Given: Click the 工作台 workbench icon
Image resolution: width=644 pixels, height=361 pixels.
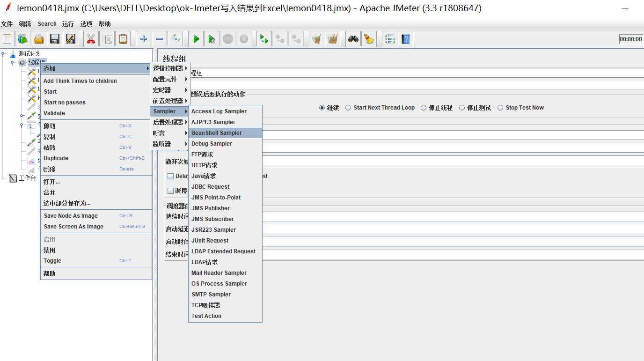Looking at the screenshot, I should click(x=13, y=178).
